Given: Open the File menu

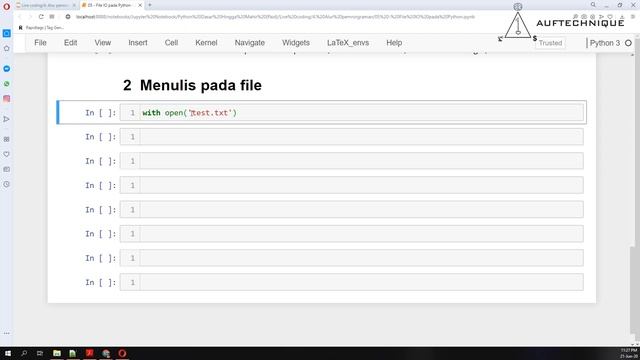Looking at the screenshot, I should pyautogui.click(x=40, y=43).
